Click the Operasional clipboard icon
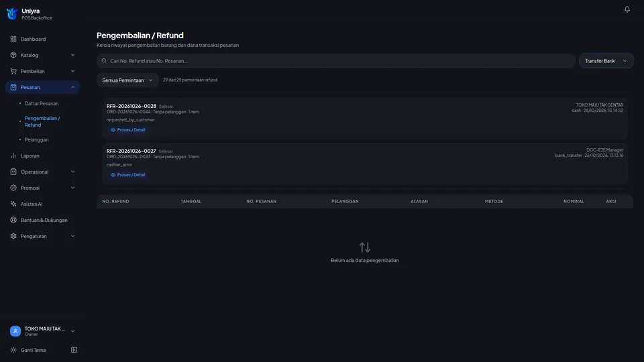Viewport: 644px width, 362px height. click(13, 172)
